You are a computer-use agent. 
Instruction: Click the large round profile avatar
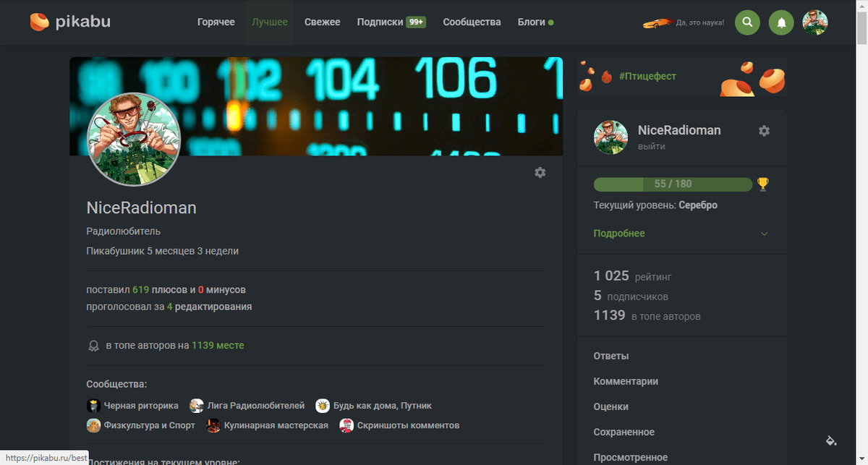[x=133, y=140]
